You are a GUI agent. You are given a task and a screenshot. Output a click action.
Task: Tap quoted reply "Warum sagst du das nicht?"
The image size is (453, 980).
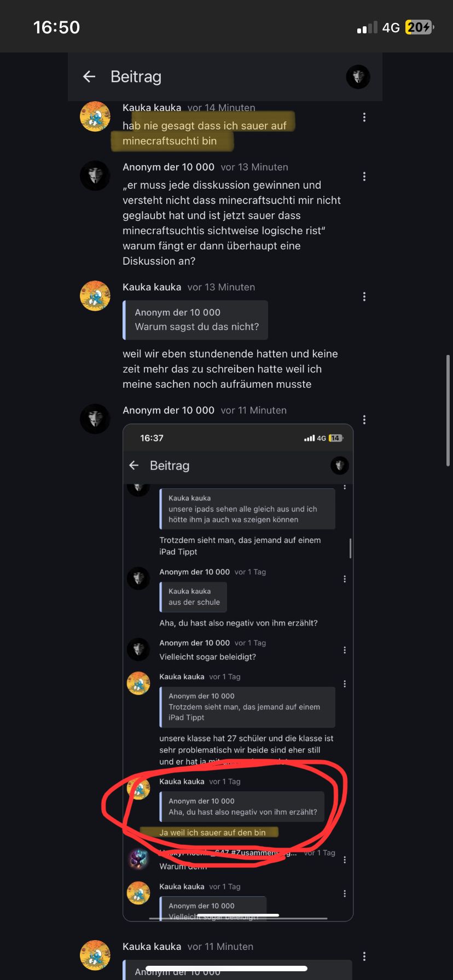[195, 320]
